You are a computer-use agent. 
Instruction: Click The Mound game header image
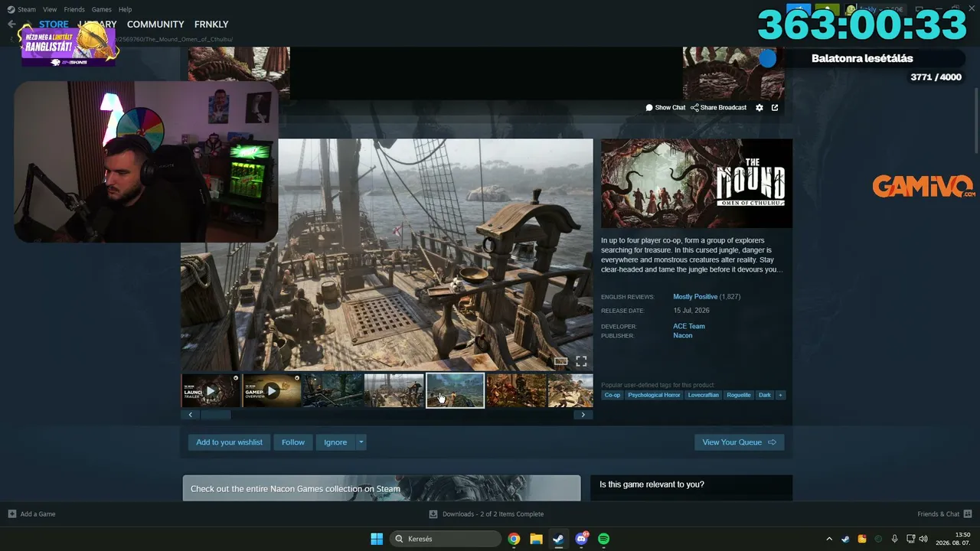tap(697, 184)
